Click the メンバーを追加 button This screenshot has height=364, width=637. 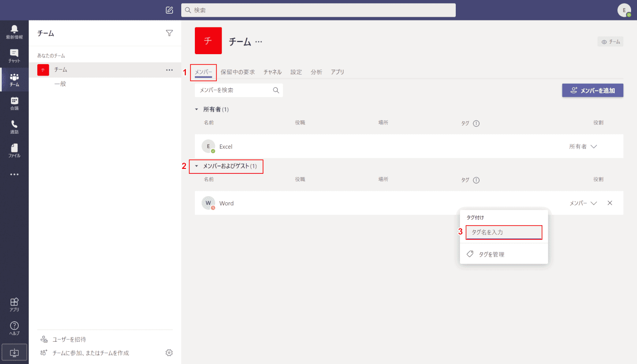pos(593,90)
